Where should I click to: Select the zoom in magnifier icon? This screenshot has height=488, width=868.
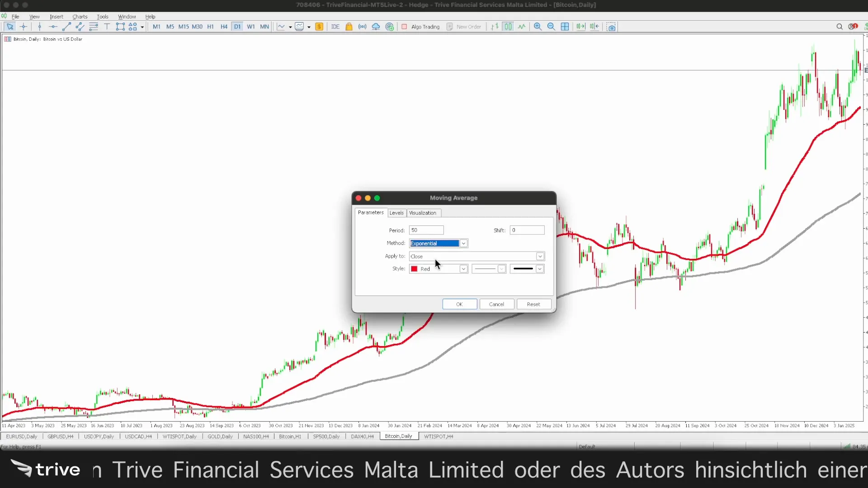537,27
